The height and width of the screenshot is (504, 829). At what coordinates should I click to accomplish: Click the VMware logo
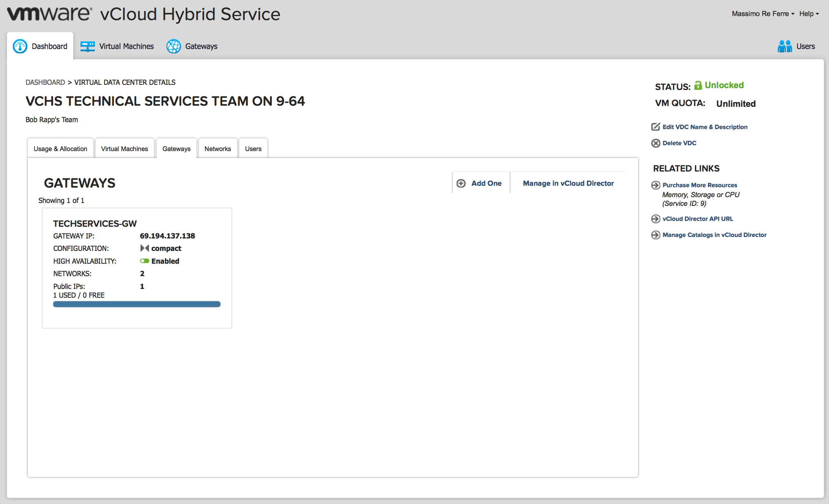(49, 14)
